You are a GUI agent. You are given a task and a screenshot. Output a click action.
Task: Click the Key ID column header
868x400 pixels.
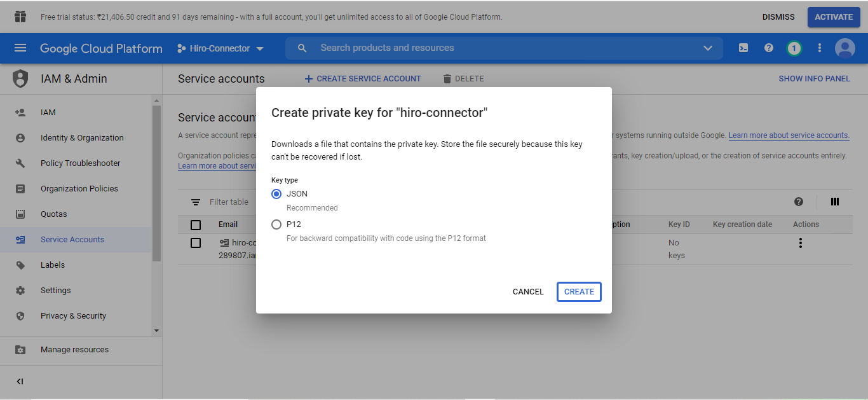point(679,224)
